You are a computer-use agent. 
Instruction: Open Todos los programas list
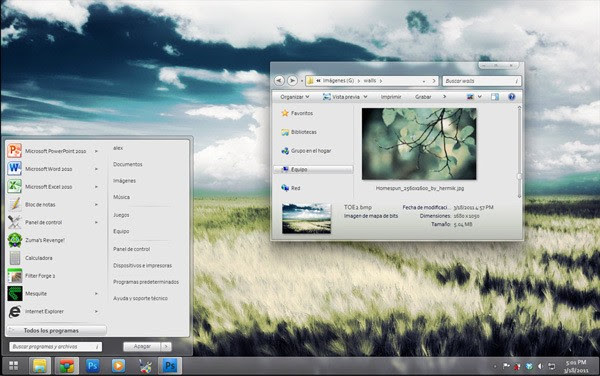pos(56,330)
